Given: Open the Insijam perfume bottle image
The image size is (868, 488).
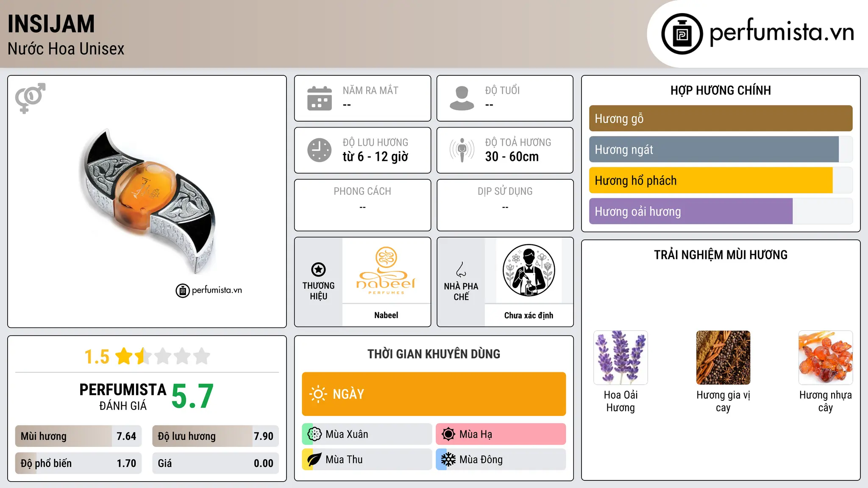Looking at the screenshot, I should (x=147, y=201).
